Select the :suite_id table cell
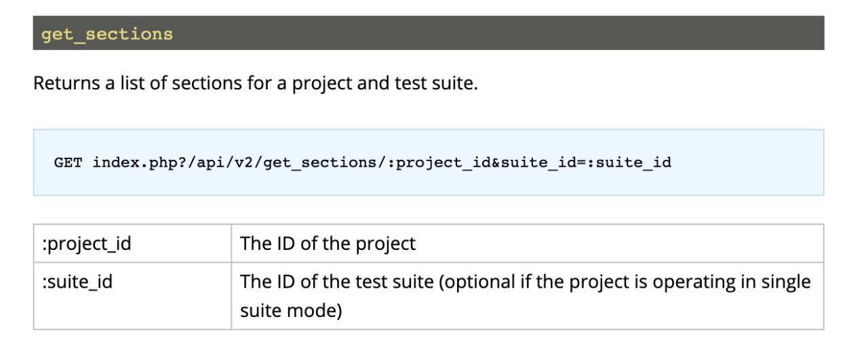 coord(132,295)
